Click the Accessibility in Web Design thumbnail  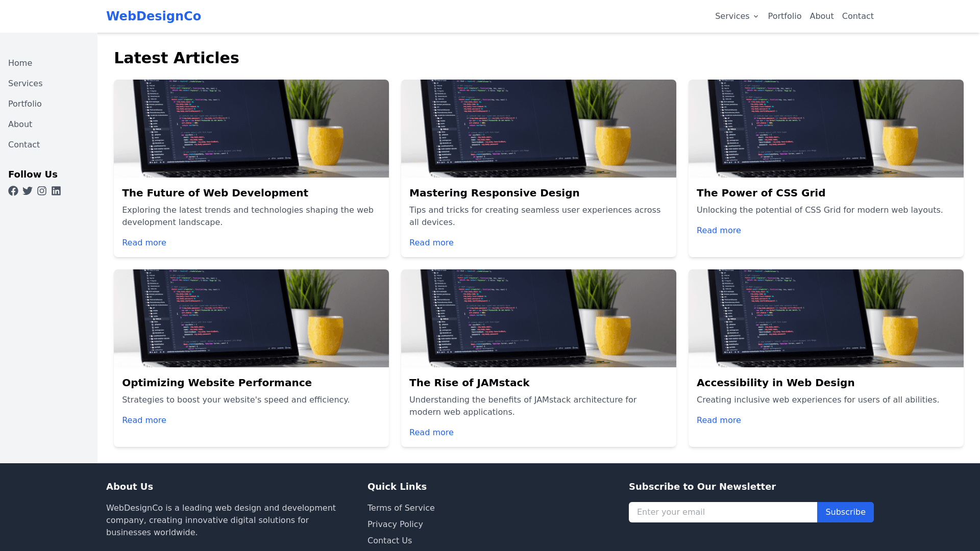[826, 318]
